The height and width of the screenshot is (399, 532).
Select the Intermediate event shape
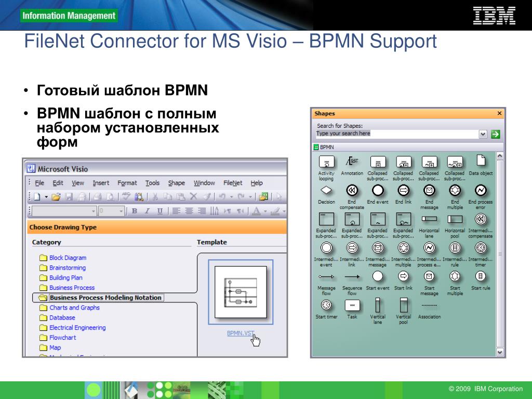(x=326, y=248)
